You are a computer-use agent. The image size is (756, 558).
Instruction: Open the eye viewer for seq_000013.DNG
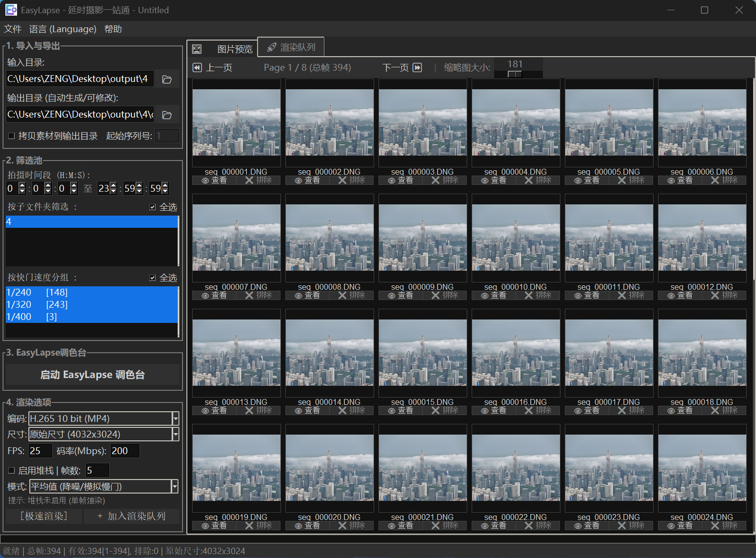205,410
